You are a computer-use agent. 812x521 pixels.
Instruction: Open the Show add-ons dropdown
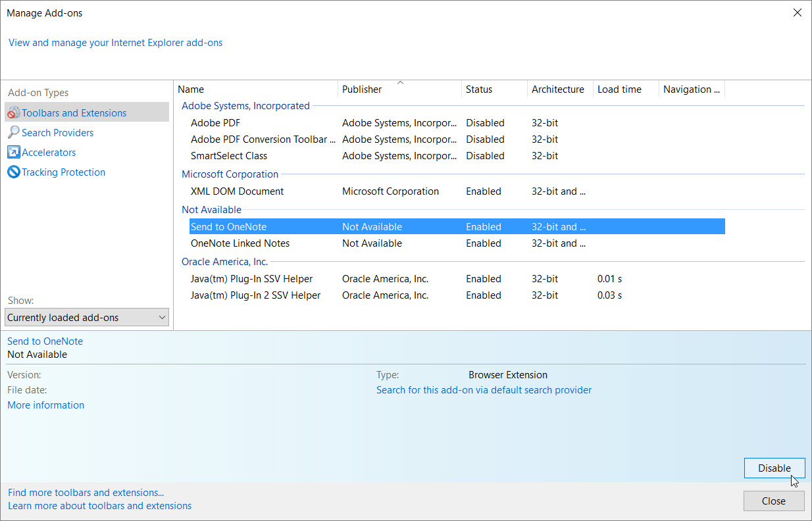pos(87,318)
